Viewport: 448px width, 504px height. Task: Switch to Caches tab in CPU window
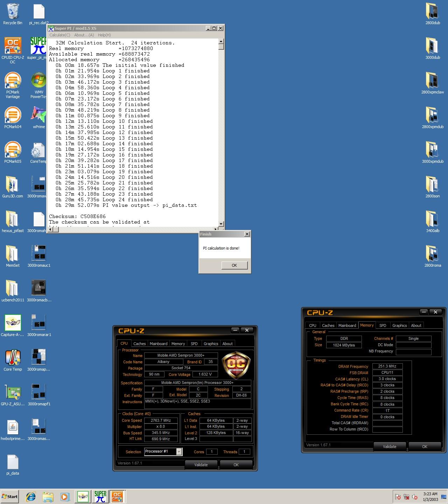coord(139,344)
